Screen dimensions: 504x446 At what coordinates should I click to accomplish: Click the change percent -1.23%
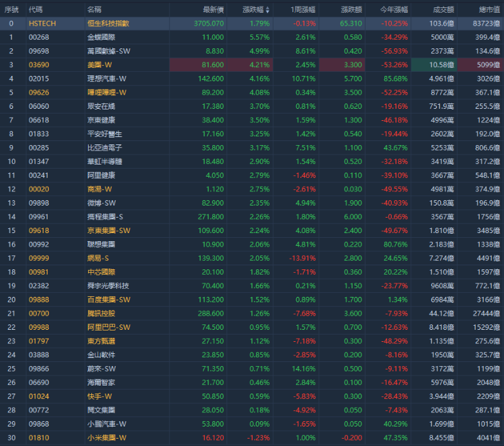(x=259, y=438)
